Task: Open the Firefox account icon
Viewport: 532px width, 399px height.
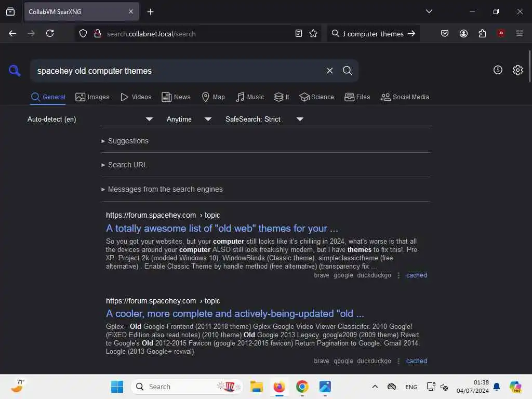Action: click(463, 33)
